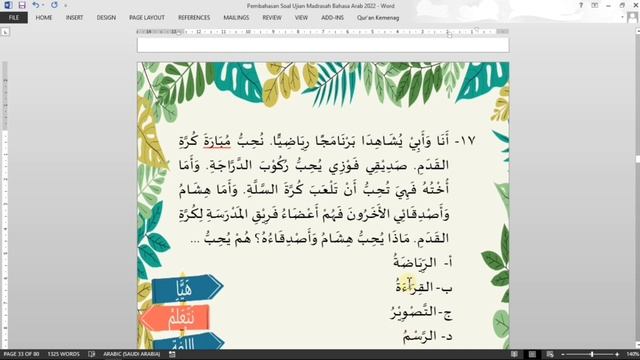
Task: Open Microsoft Word Help question mark
Action: coord(581,5)
